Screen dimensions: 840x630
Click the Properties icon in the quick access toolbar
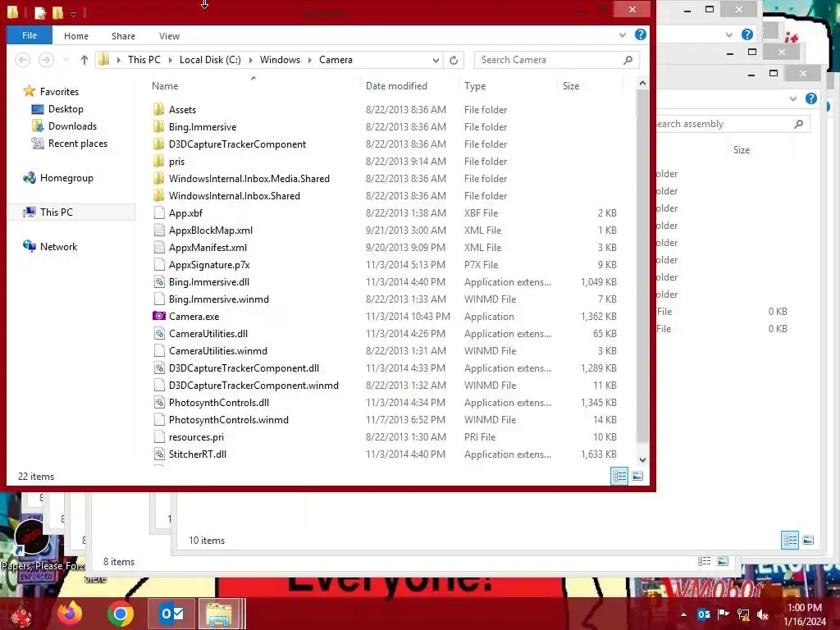pos(39,12)
